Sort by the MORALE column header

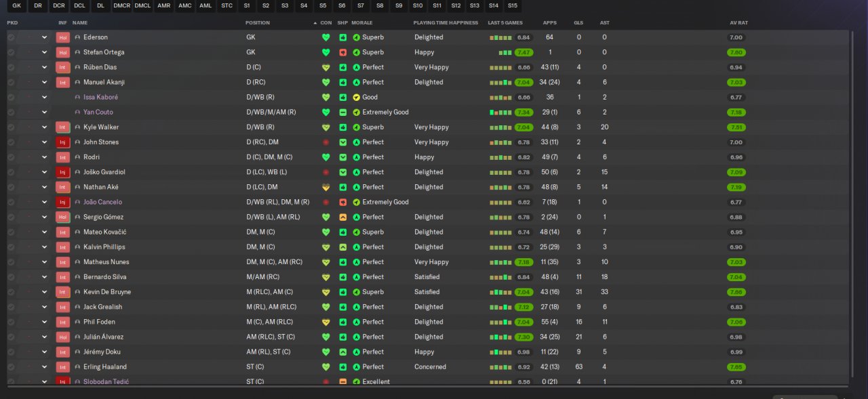point(363,23)
